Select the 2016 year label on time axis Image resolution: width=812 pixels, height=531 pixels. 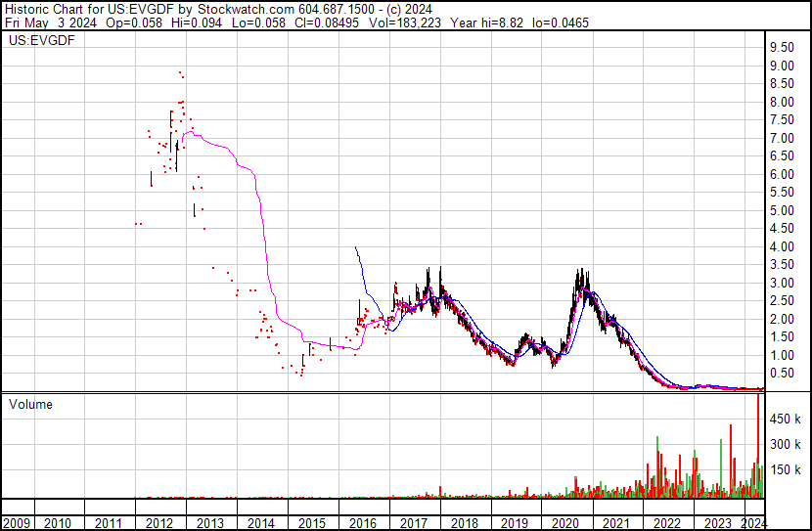[x=362, y=523]
